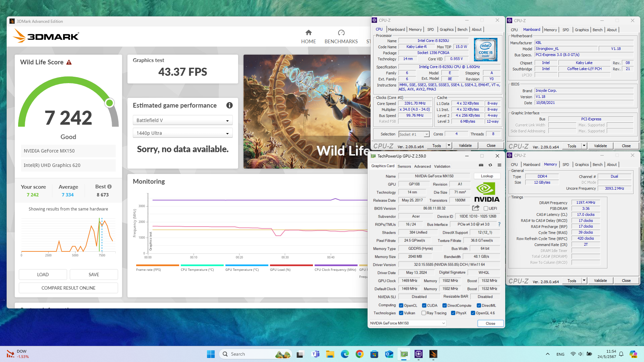
Task: Toggle the PhysX checkbox in GPU-Z
Action: [x=453, y=313]
